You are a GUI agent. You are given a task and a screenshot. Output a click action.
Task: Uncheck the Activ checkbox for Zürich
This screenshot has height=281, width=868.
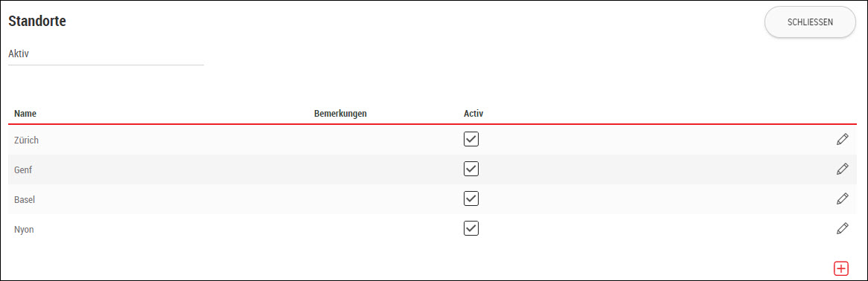coord(471,139)
